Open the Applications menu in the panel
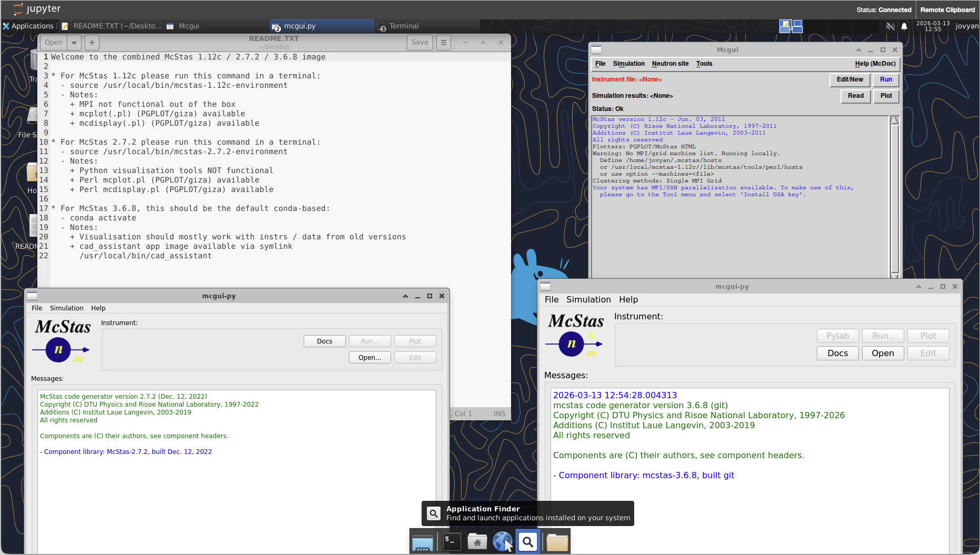The image size is (980, 555). [x=29, y=26]
